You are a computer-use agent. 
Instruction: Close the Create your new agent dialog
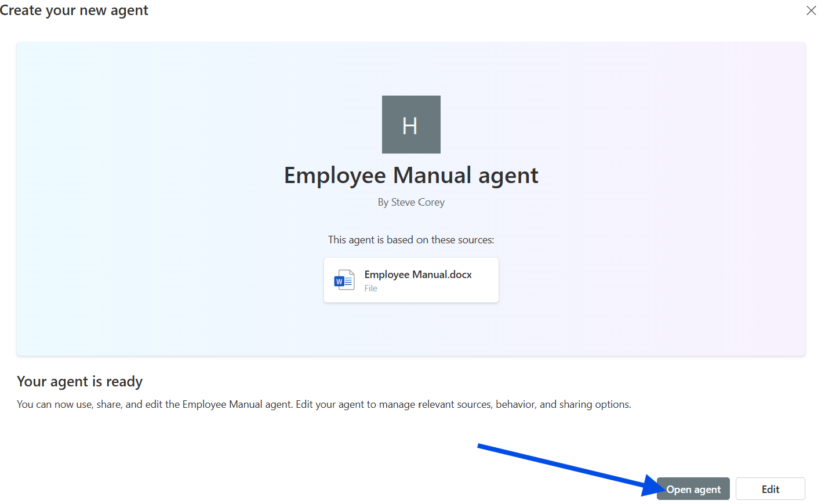811,10
